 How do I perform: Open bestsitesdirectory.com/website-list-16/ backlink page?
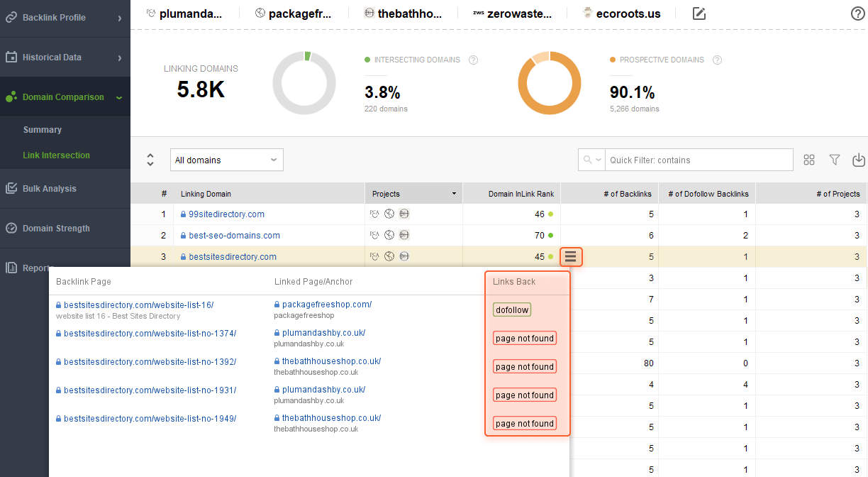point(138,305)
